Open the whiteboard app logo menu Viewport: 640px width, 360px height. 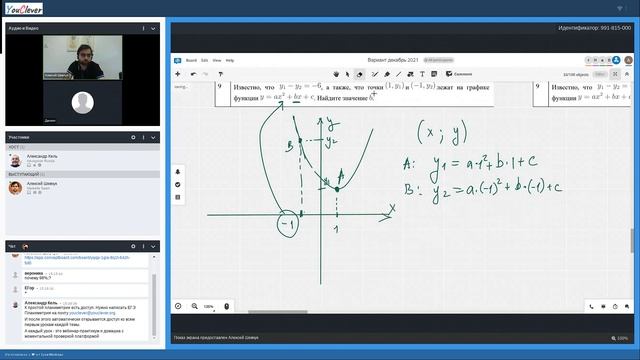pyautogui.click(x=178, y=60)
